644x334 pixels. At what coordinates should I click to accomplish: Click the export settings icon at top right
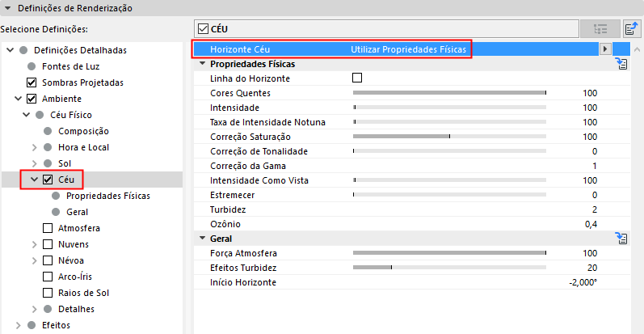click(633, 29)
